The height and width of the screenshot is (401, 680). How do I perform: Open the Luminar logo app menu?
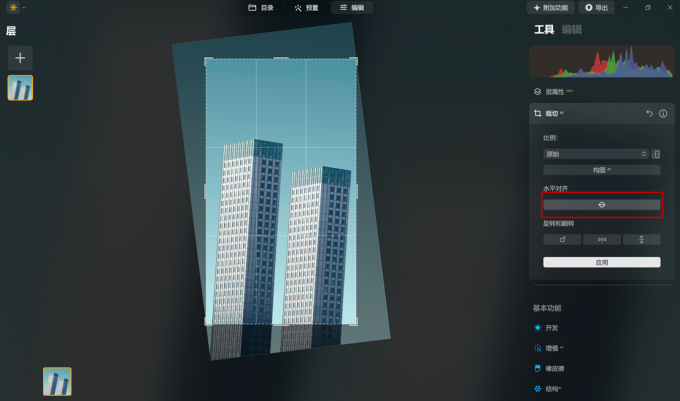[x=13, y=8]
